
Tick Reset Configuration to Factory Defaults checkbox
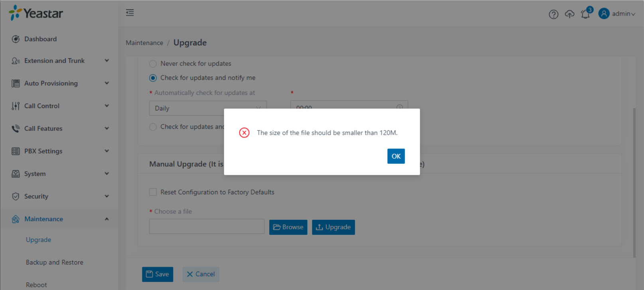click(153, 192)
